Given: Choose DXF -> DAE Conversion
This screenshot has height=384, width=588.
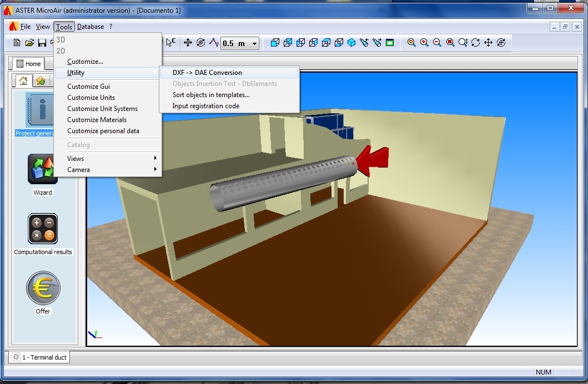Looking at the screenshot, I should (229, 73).
